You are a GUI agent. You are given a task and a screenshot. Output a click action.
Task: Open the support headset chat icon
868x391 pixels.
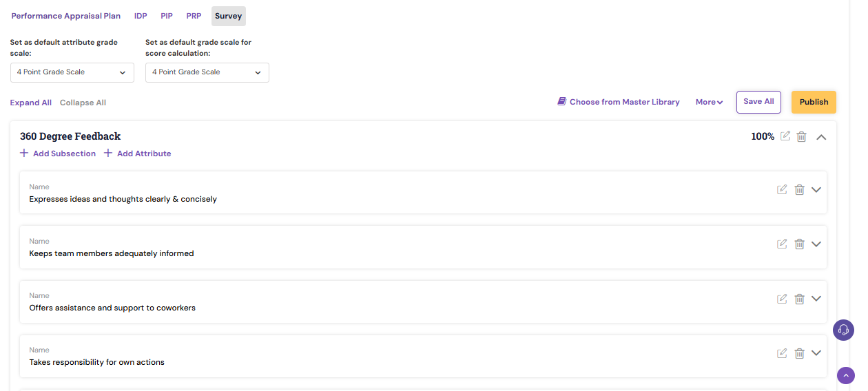843,330
